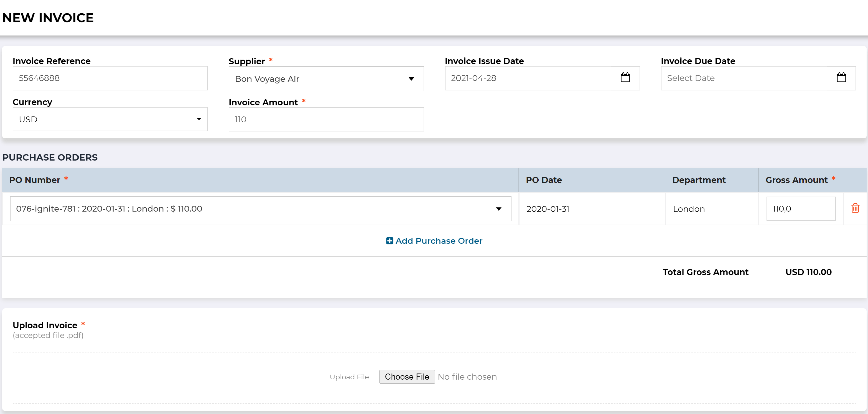The width and height of the screenshot is (868, 414).
Task: Click the Invoice Issue Date field 2021-04-28
Action: 542,78
